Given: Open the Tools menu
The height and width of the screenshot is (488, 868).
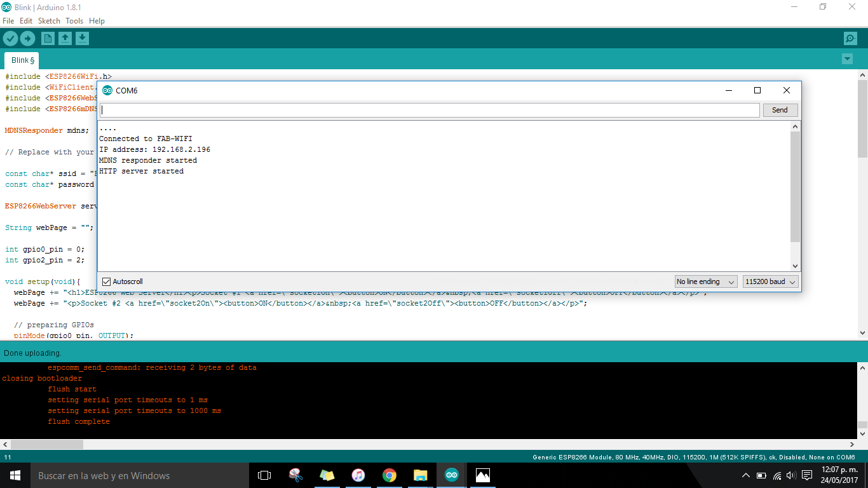Looking at the screenshot, I should tap(74, 21).
